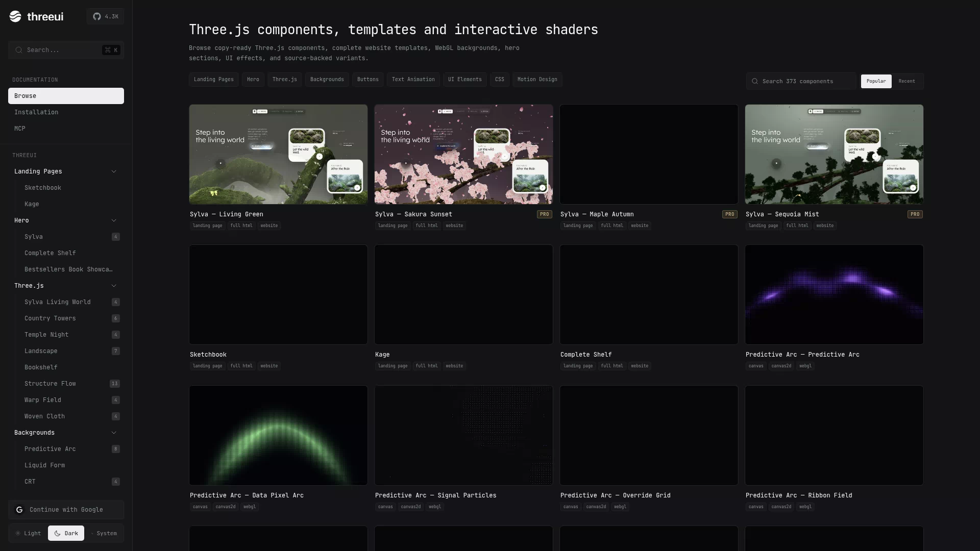The width and height of the screenshot is (980, 551).
Task: Collapse the Three.js sidebar section
Action: click(66, 286)
